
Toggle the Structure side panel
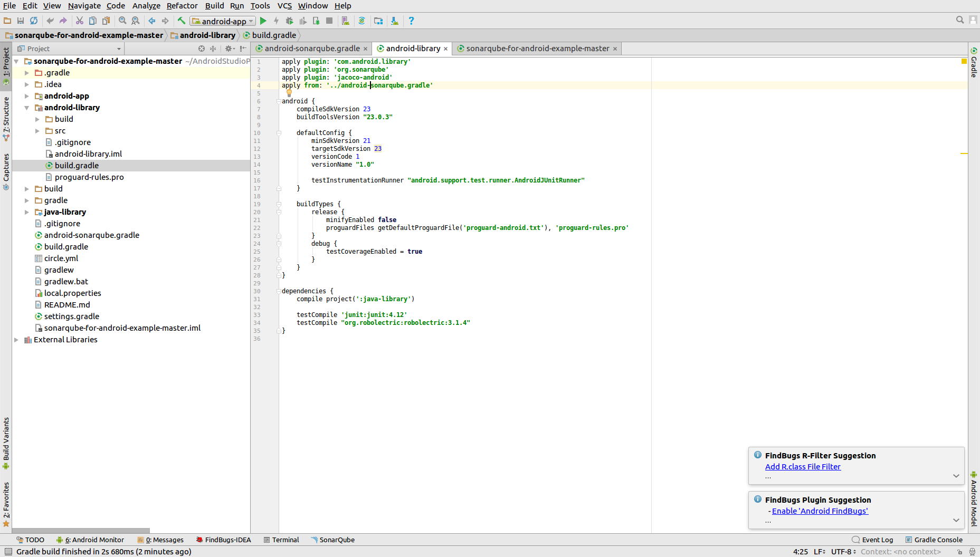point(6,119)
